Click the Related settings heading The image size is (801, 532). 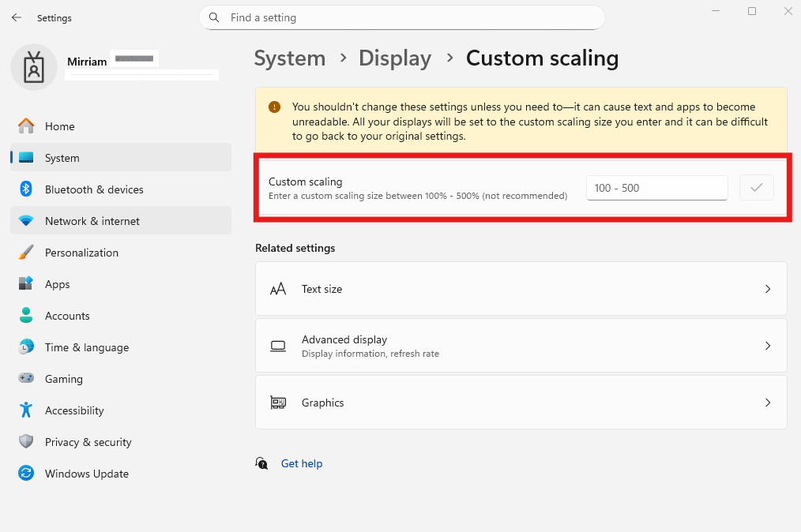point(295,248)
